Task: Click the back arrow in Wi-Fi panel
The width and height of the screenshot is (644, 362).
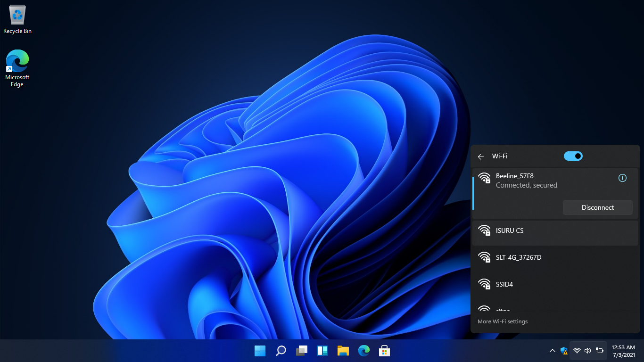Action: (x=481, y=156)
